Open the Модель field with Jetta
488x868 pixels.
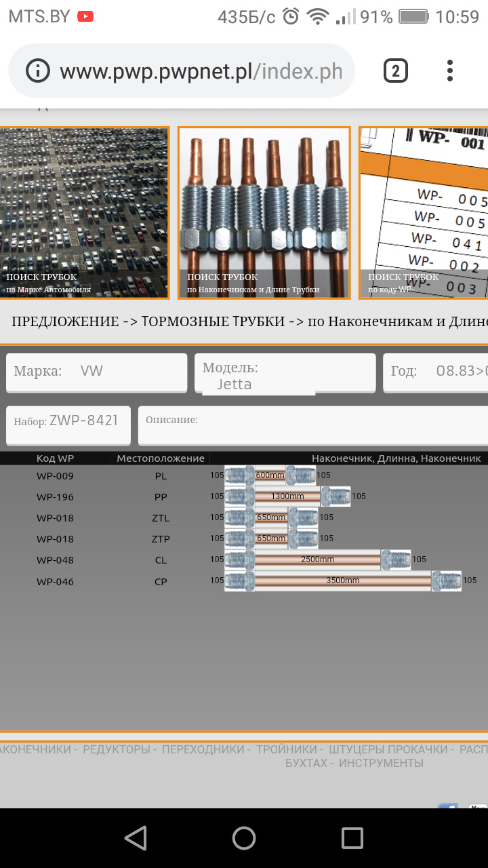(285, 374)
